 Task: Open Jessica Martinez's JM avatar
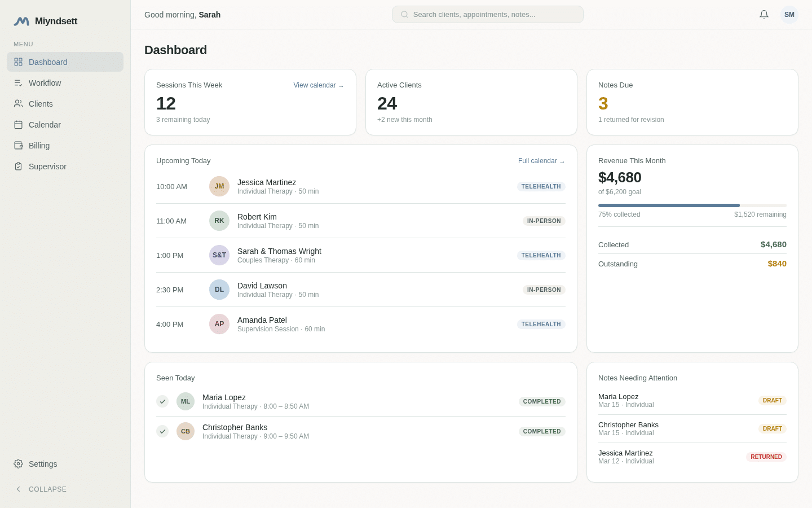(x=219, y=186)
